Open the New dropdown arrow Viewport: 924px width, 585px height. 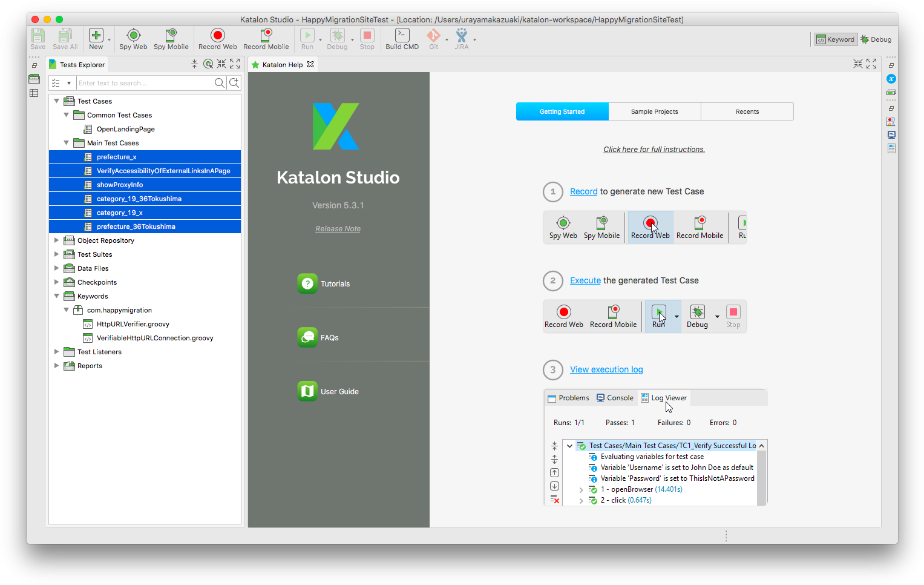point(109,40)
